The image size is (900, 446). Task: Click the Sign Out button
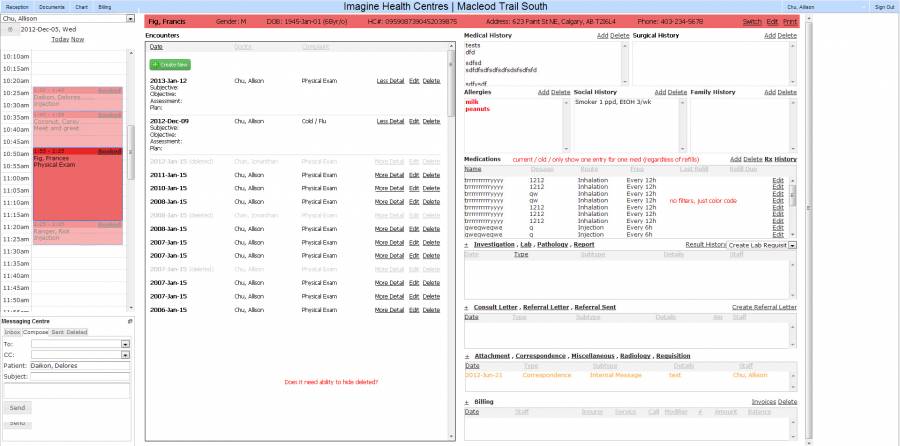(884, 7)
